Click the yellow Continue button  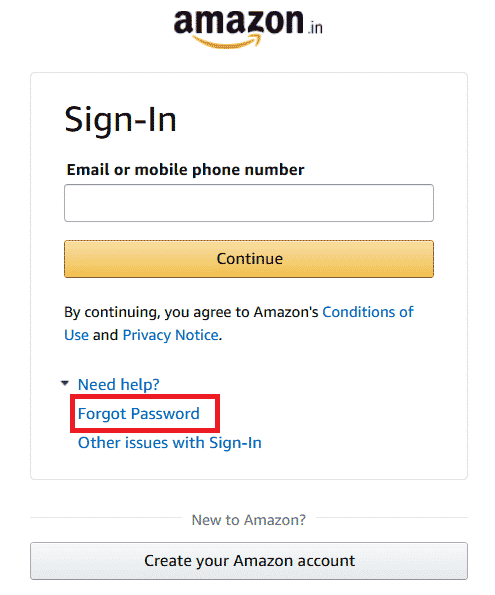(x=249, y=259)
